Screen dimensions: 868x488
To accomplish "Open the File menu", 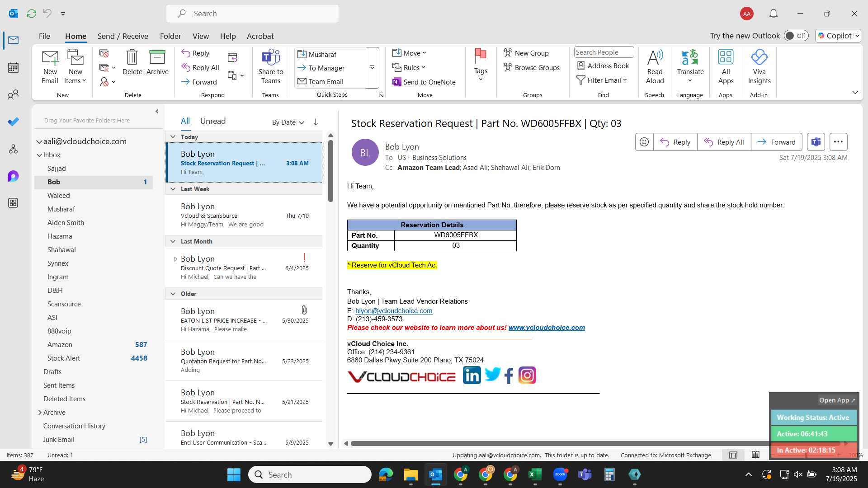I will (44, 36).
